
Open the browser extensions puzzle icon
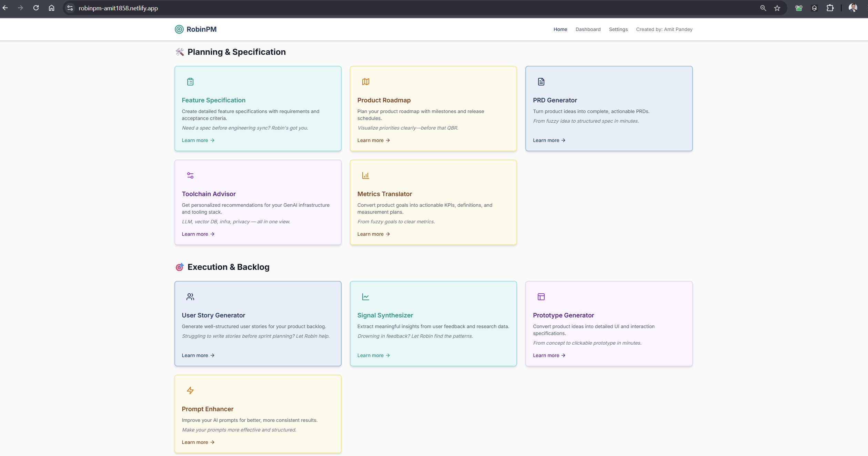830,8
